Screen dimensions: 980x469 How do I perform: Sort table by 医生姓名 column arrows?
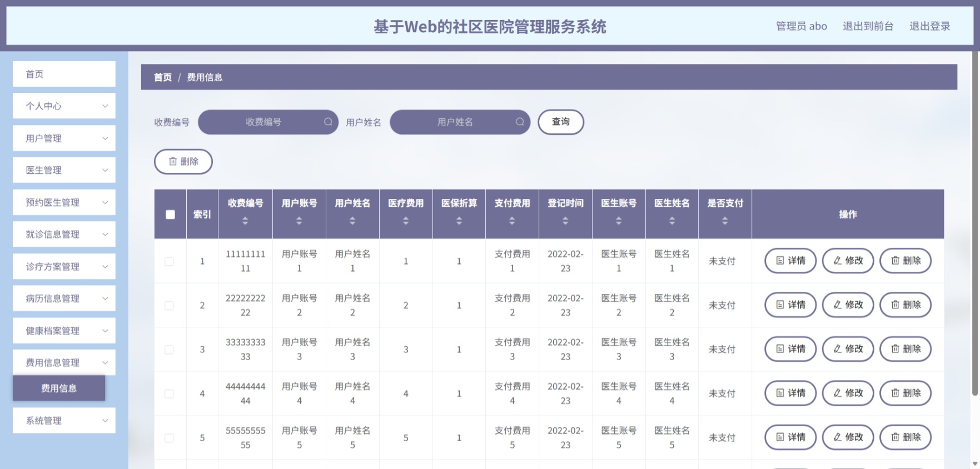click(672, 221)
